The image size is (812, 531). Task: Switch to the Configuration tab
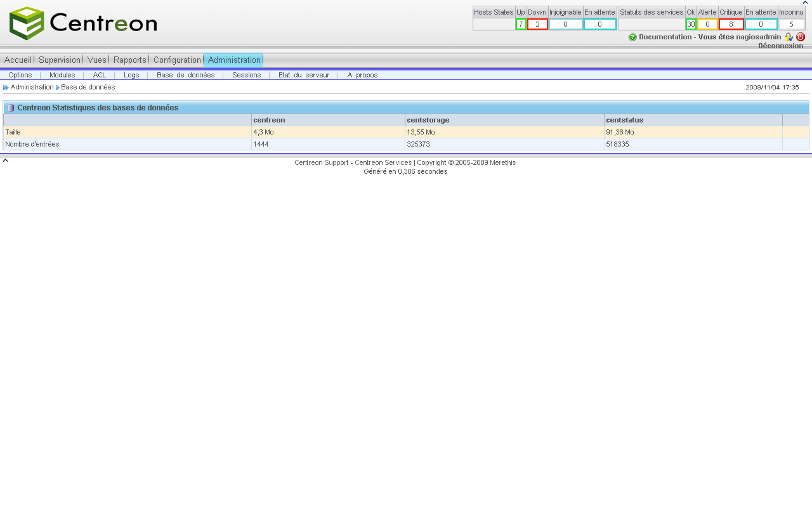click(177, 60)
